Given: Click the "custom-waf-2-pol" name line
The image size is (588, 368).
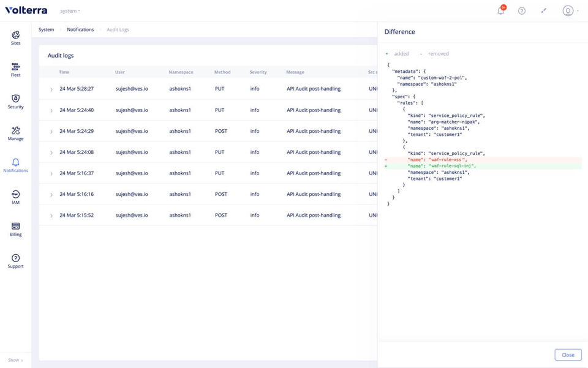Looking at the screenshot, I should pos(432,78).
